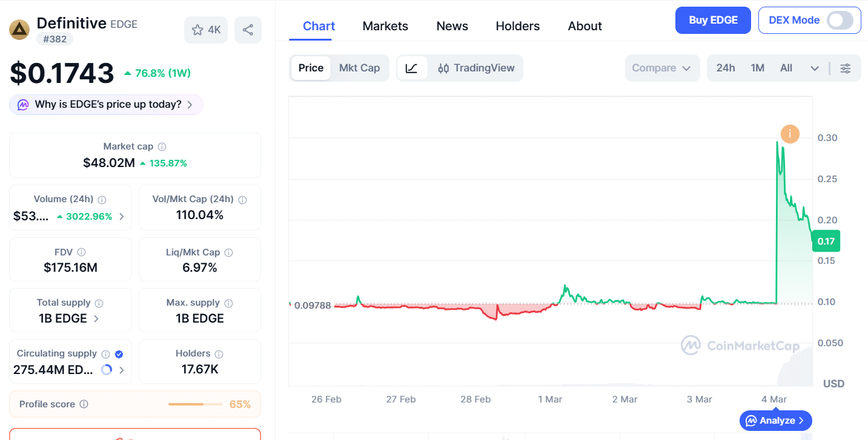Click the Buy EDGE button

(x=713, y=21)
